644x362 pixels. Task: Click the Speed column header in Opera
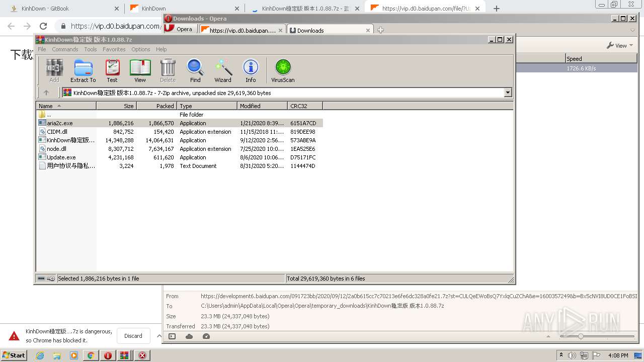(601, 59)
